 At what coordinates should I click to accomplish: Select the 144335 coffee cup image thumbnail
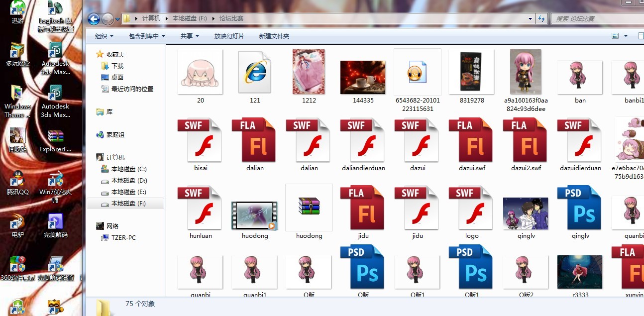(363, 78)
